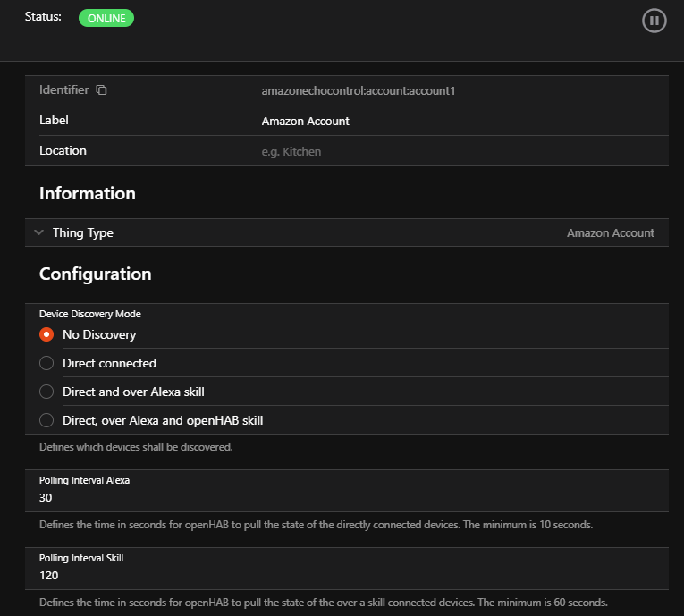Viewport: 684px width, 616px height.
Task: Click the Device Discovery Mode label
Action: coord(89,314)
